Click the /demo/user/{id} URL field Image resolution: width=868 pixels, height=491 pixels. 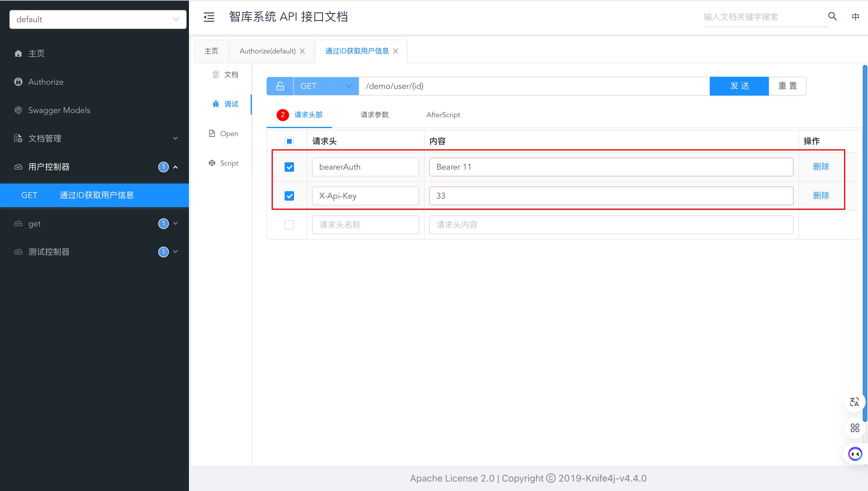click(534, 86)
